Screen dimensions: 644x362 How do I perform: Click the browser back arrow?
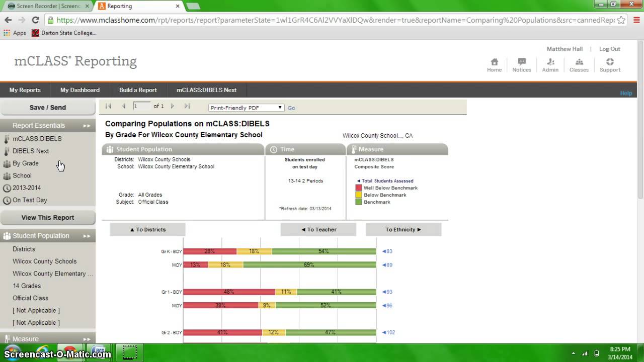(8, 20)
